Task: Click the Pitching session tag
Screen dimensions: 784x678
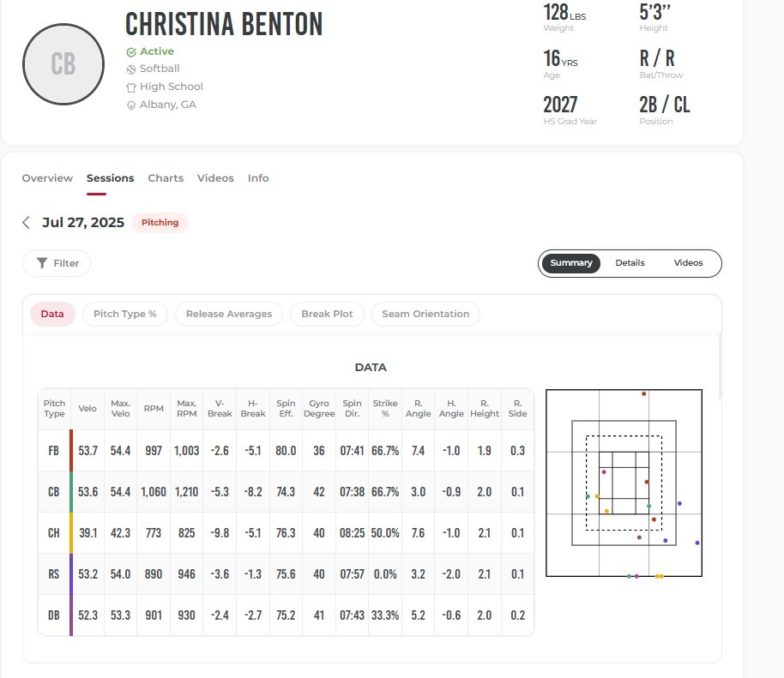Action: [x=160, y=223]
